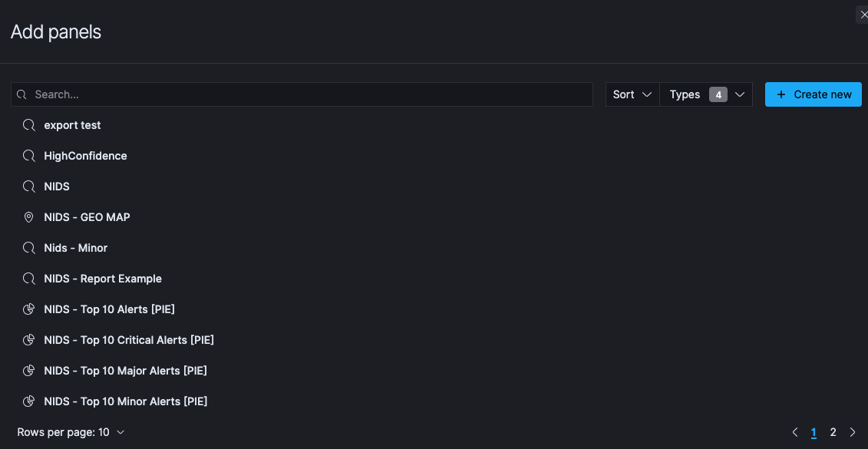868x449 pixels.
Task: Focus the panel search field
Action: [x=307, y=94]
